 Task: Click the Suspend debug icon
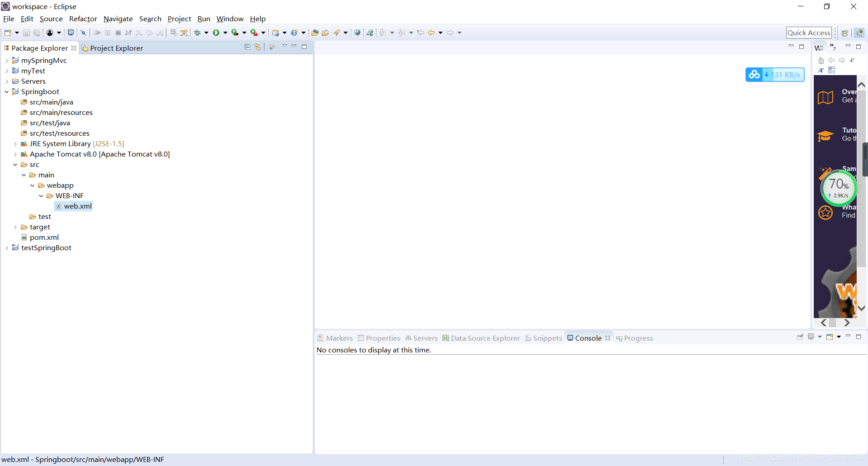click(x=108, y=33)
